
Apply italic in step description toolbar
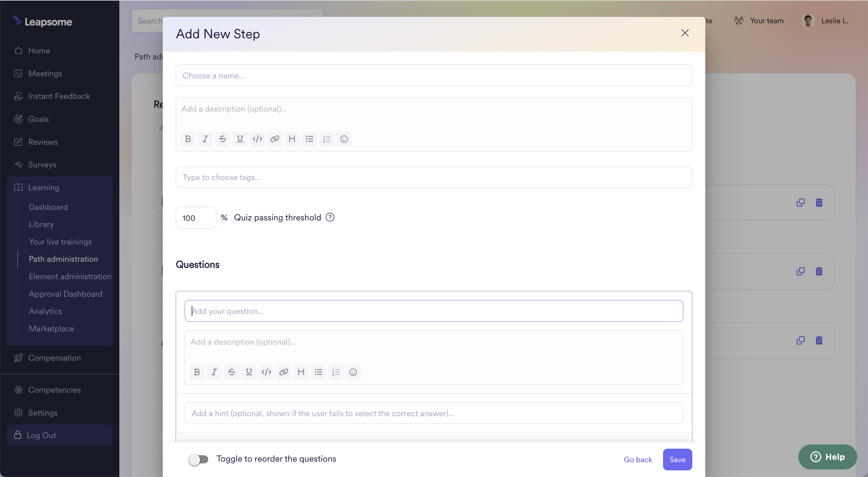pyautogui.click(x=205, y=139)
